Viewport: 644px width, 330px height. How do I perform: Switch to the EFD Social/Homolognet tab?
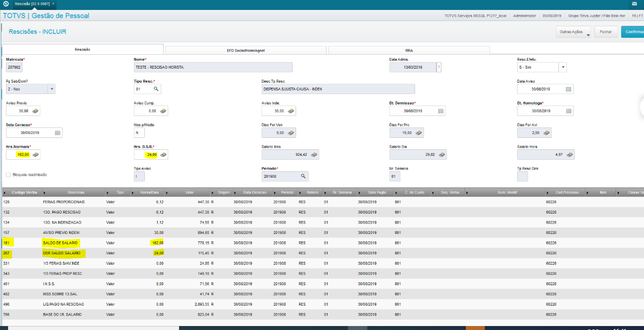pyautogui.click(x=246, y=50)
